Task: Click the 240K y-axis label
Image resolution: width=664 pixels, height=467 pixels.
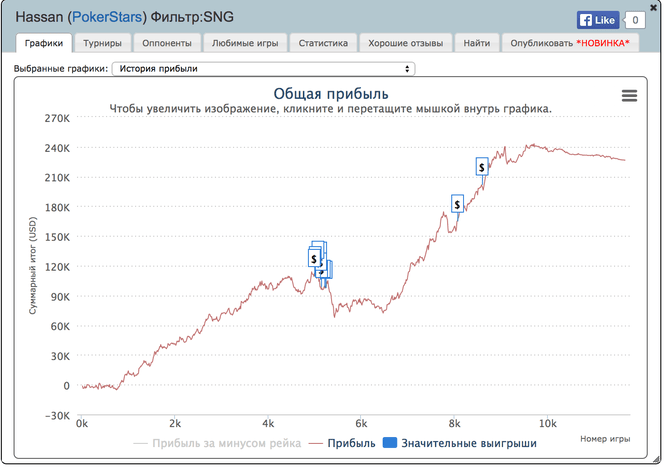Action: [x=57, y=148]
